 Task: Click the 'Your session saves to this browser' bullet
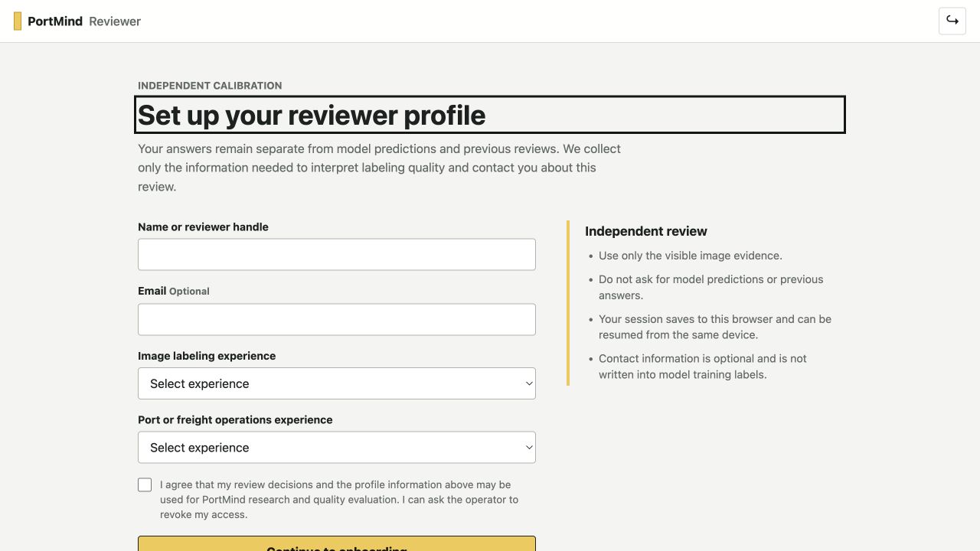pyautogui.click(x=715, y=327)
